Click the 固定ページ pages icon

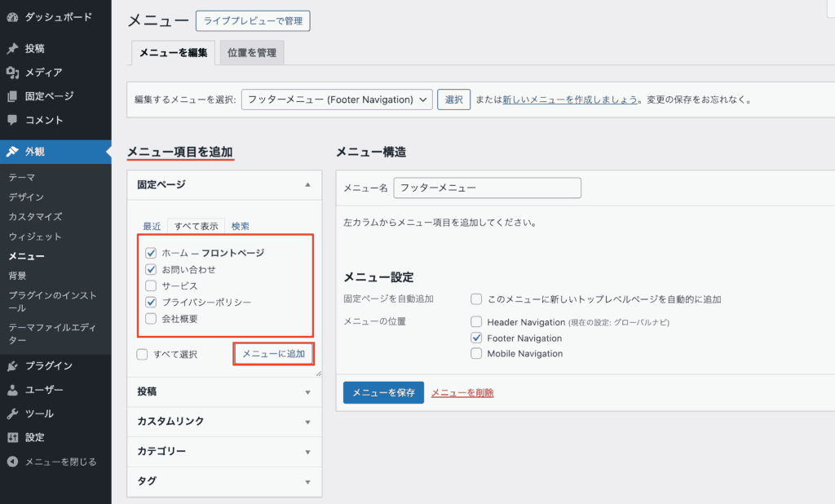(x=12, y=96)
